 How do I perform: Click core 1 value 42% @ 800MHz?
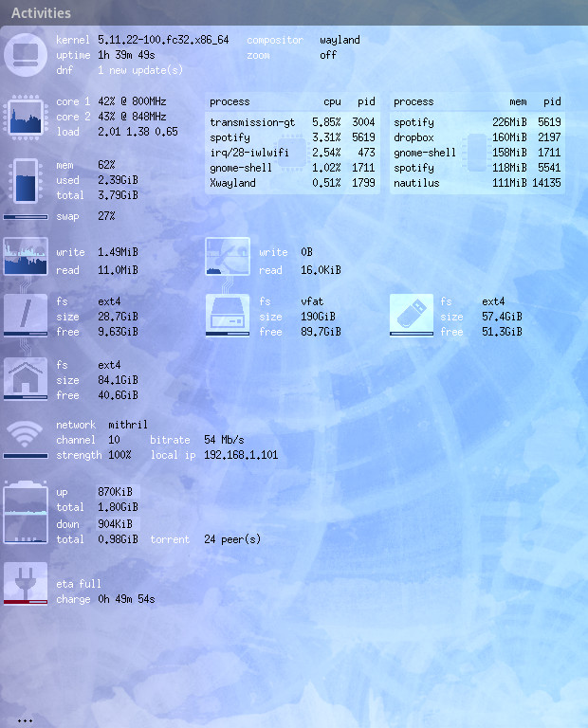(x=132, y=101)
